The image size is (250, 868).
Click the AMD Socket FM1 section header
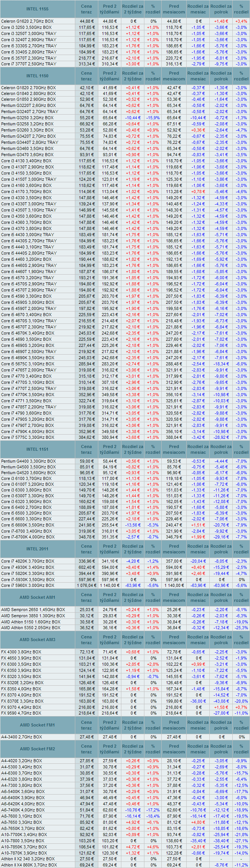[38, 725]
